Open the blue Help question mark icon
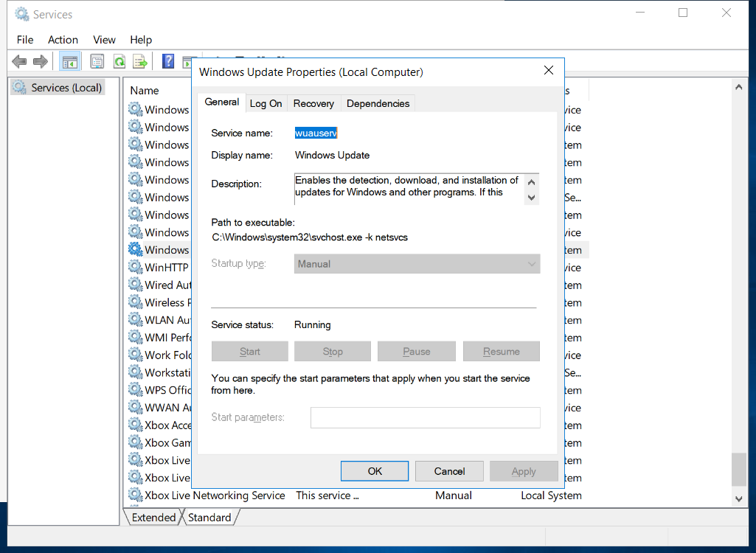 pyautogui.click(x=167, y=61)
